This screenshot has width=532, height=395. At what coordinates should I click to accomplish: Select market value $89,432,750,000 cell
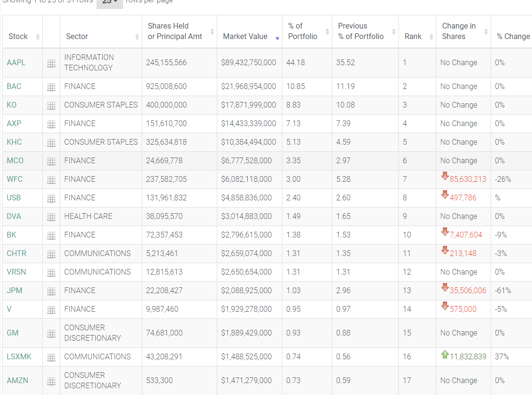(249, 62)
